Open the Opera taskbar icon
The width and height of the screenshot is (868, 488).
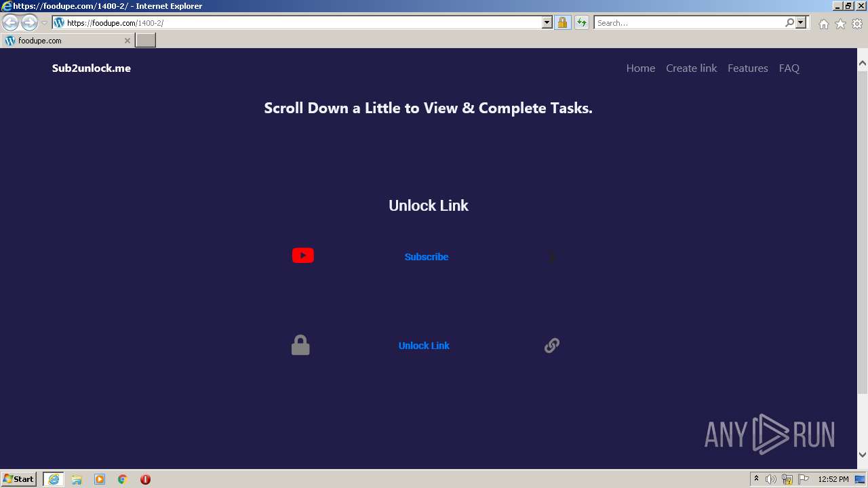coord(145,479)
